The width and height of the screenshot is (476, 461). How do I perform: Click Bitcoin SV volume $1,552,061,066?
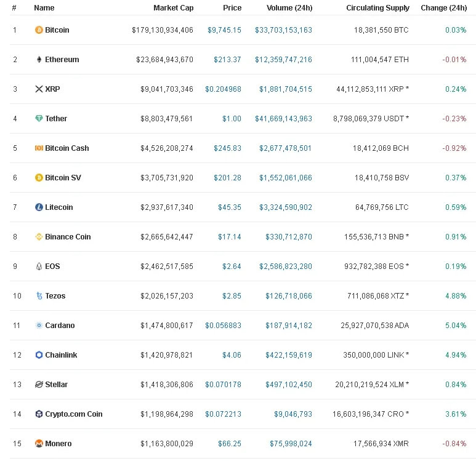click(x=286, y=177)
